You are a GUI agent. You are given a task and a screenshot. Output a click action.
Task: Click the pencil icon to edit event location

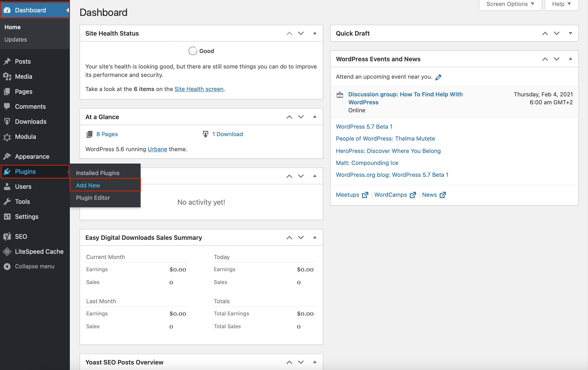click(x=438, y=77)
